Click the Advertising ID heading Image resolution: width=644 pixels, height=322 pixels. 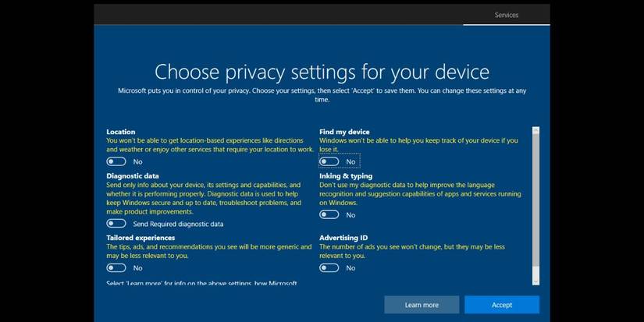[343, 237]
